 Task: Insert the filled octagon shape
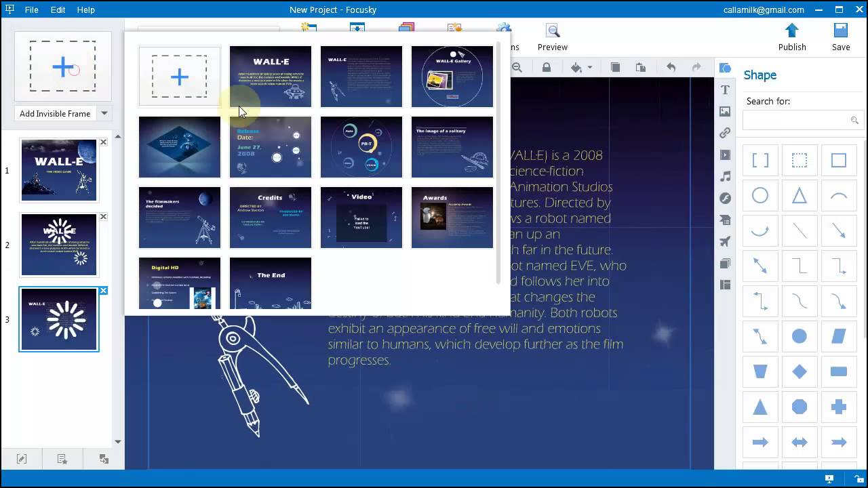800,407
